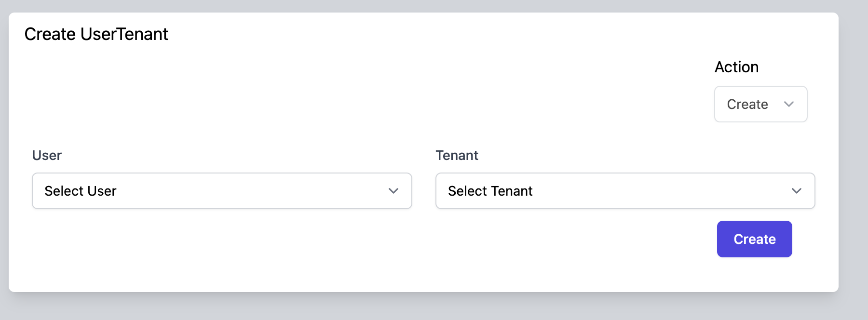Screen dimensions: 868x320
Task: Focus the User combo box field
Action: tap(241, 191)
